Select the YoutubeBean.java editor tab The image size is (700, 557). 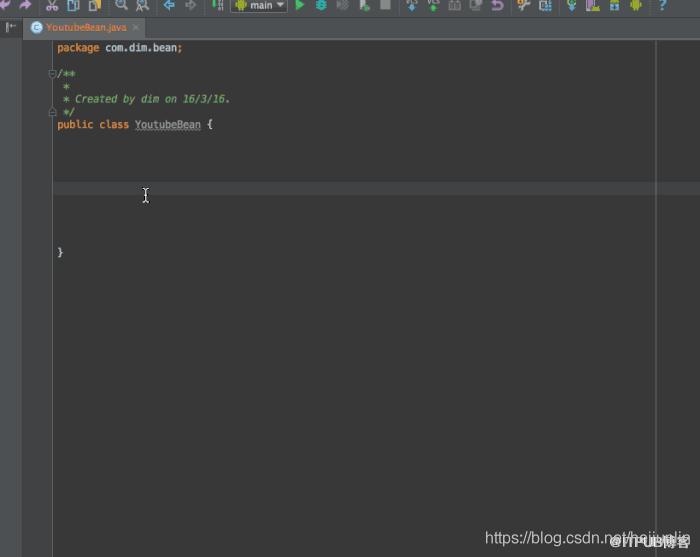pos(85,28)
